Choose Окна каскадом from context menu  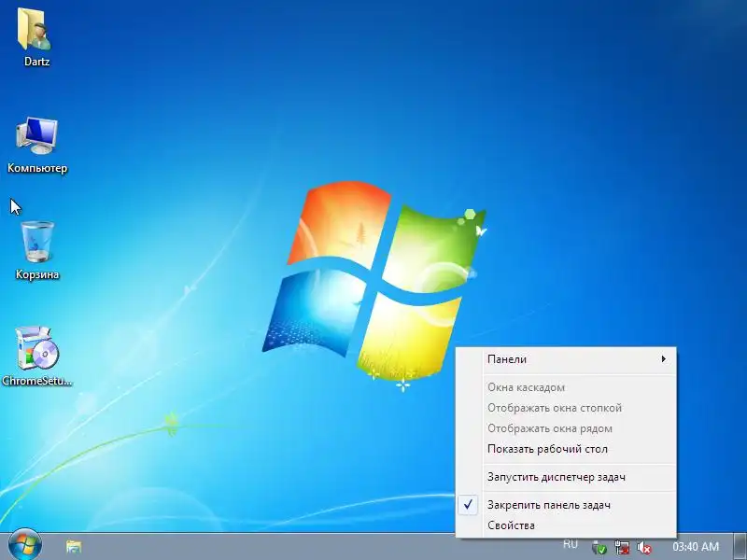click(x=566, y=387)
